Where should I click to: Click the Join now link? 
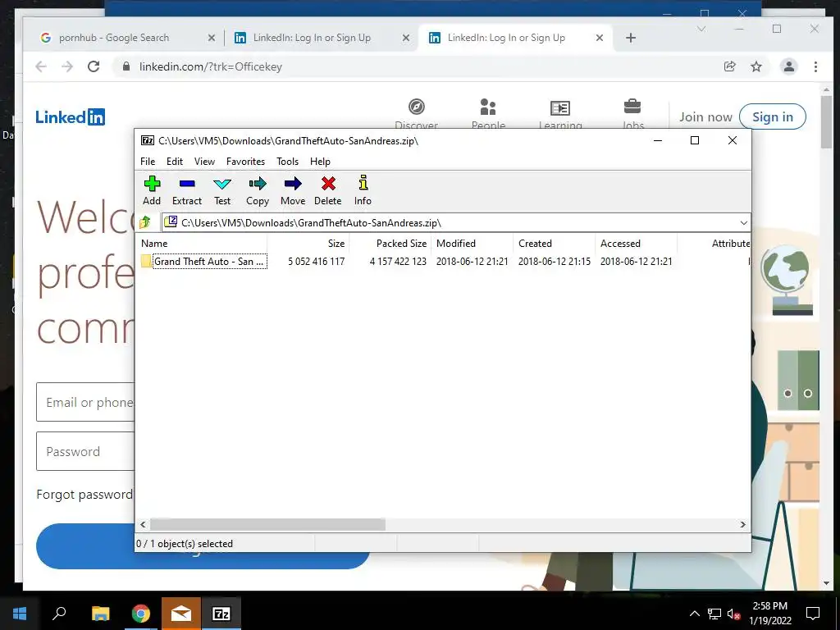[x=705, y=116]
